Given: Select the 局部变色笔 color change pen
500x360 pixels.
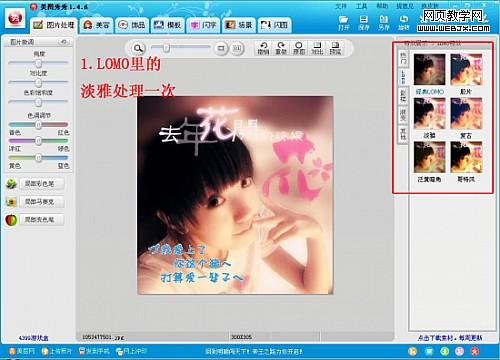Looking at the screenshot, I should pos(35,220).
